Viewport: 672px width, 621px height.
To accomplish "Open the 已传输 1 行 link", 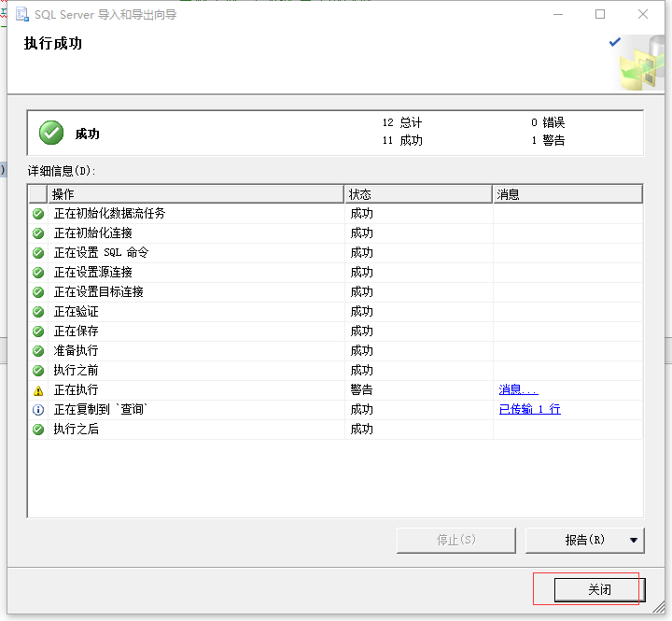I will (530, 409).
